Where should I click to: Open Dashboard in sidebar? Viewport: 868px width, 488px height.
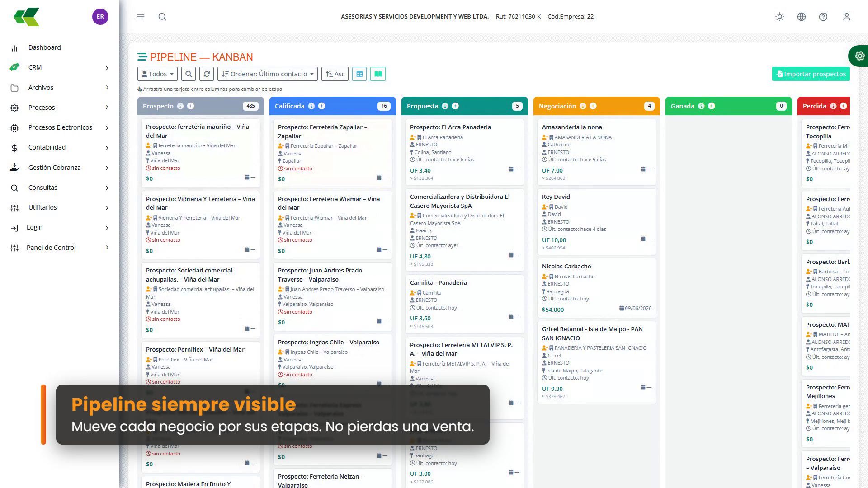pos(60,47)
